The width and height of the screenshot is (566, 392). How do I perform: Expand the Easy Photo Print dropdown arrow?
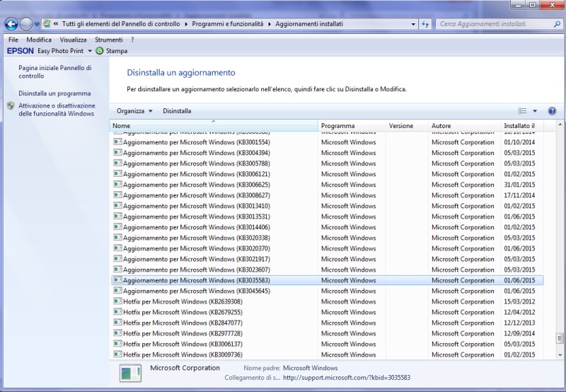pos(90,51)
